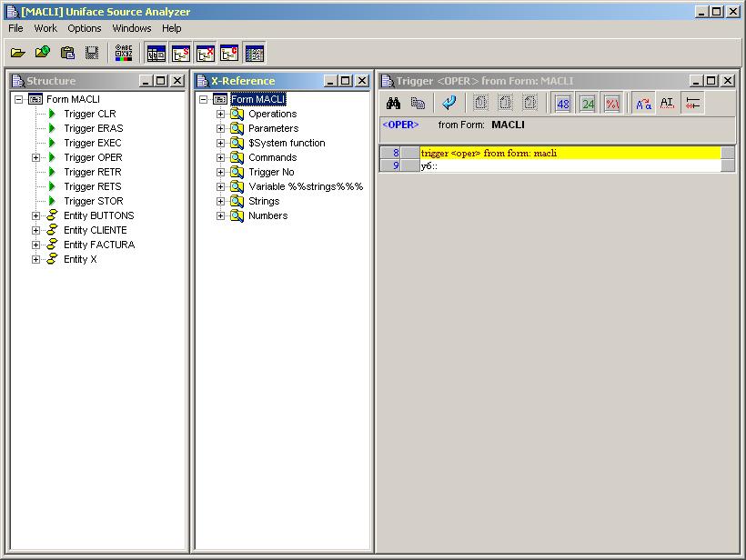This screenshot has height=560, width=746.
Task: Expand the Entity FACTURA node
Action: (35, 245)
